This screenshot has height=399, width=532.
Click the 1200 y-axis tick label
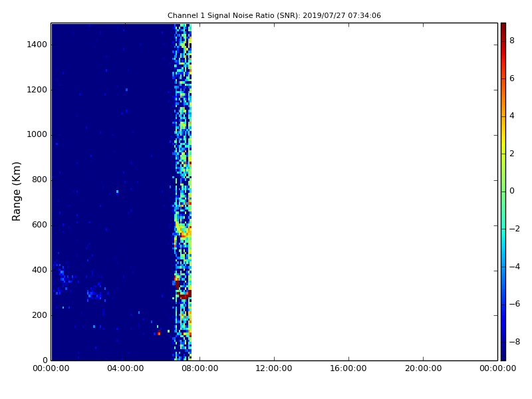click(x=37, y=90)
